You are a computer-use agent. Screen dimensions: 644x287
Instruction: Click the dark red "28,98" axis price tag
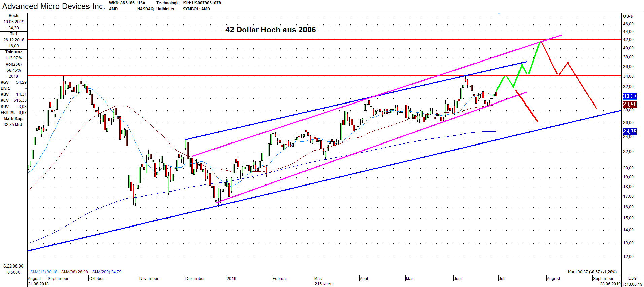[x=630, y=104]
